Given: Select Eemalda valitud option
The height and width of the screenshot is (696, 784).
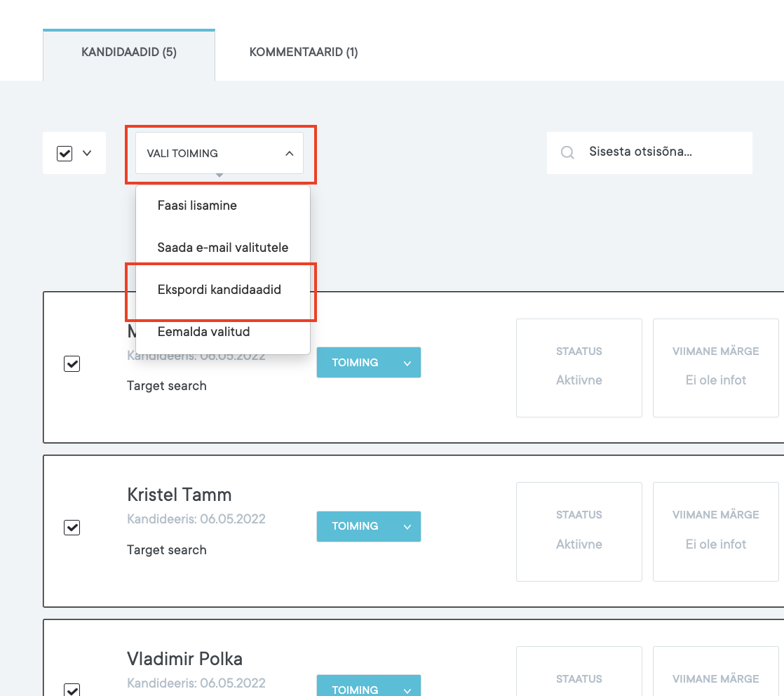Looking at the screenshot, I should (x=203, y=332).
